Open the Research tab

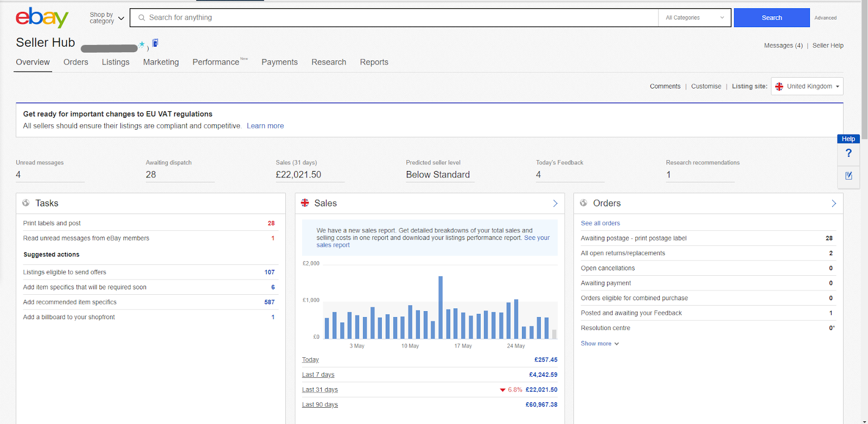click(329, 62)
